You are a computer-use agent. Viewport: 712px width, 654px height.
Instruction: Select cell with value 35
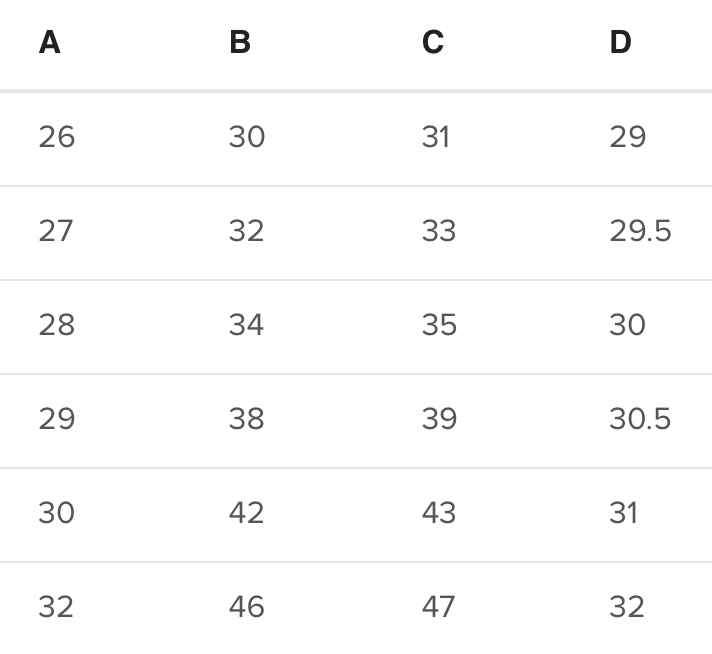click(439, 325)
